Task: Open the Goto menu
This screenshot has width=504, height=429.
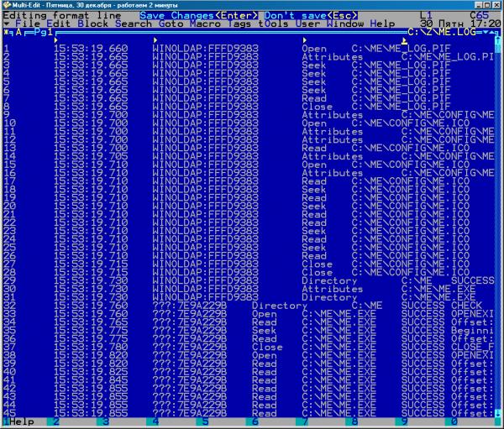Action: 171,24
